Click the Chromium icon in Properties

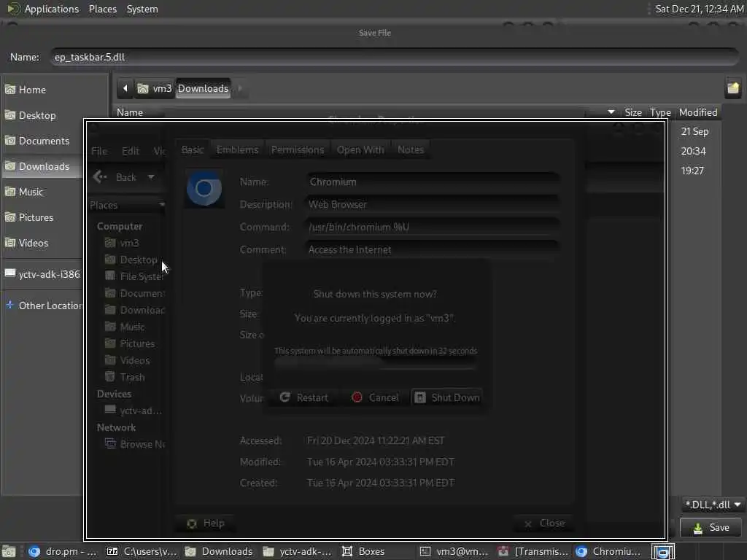tap(204, 189)
